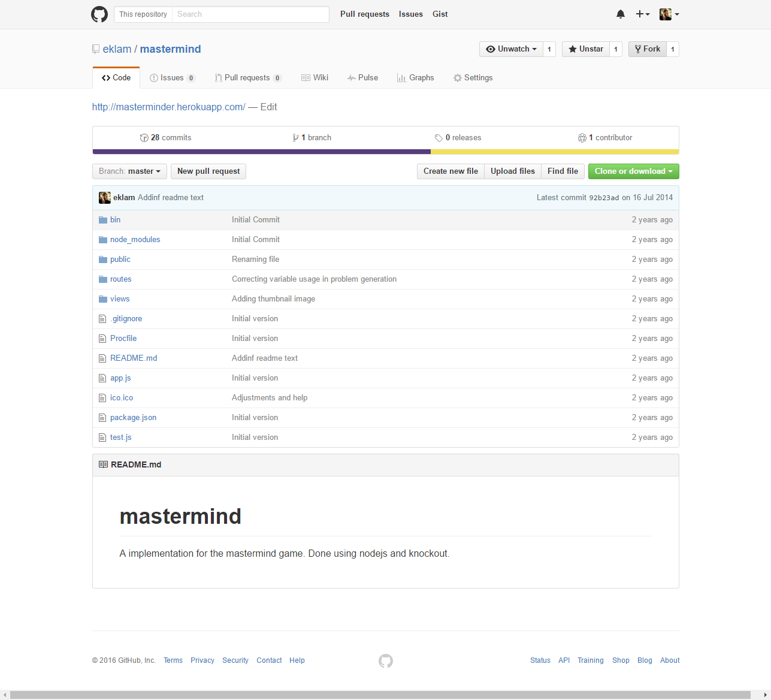Screen dimensions: 771x700
Task: Expand the Branch: master dropdown
Action: 129,171
